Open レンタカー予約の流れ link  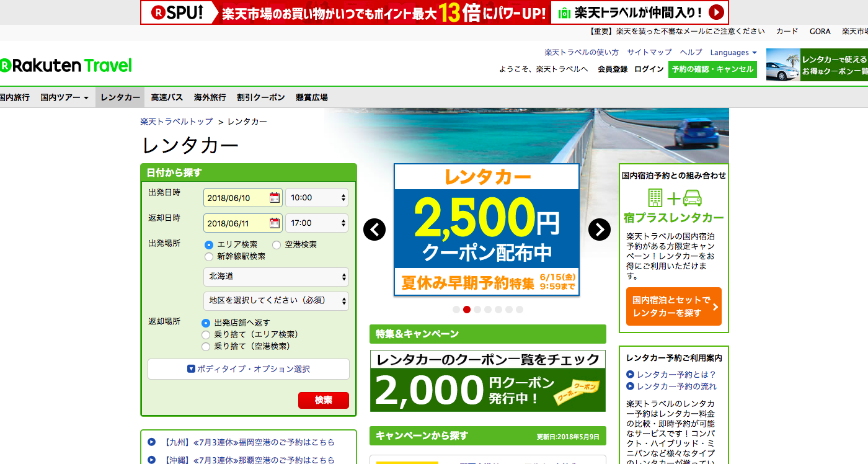point(676,386)
